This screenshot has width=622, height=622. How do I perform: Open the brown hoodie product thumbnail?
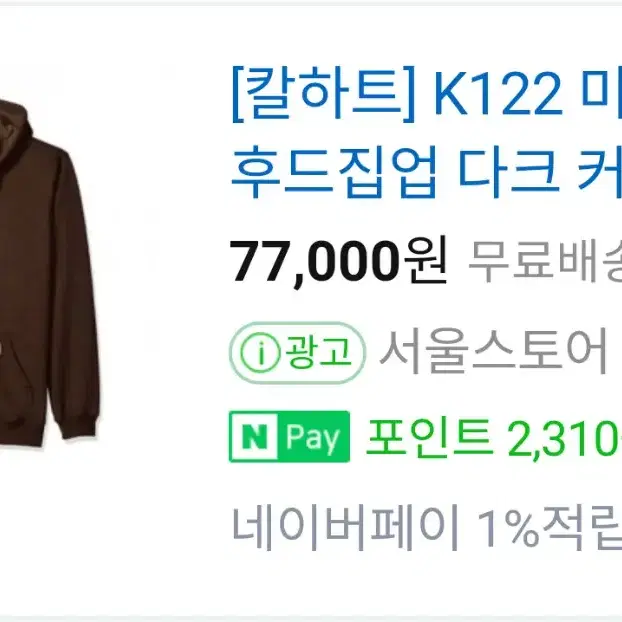click(x=50, y=274)
